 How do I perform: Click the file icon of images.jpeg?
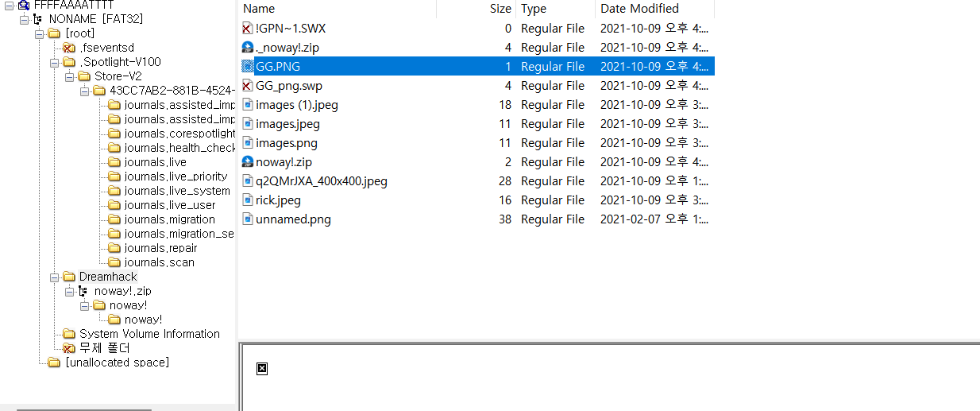(247, 124)
